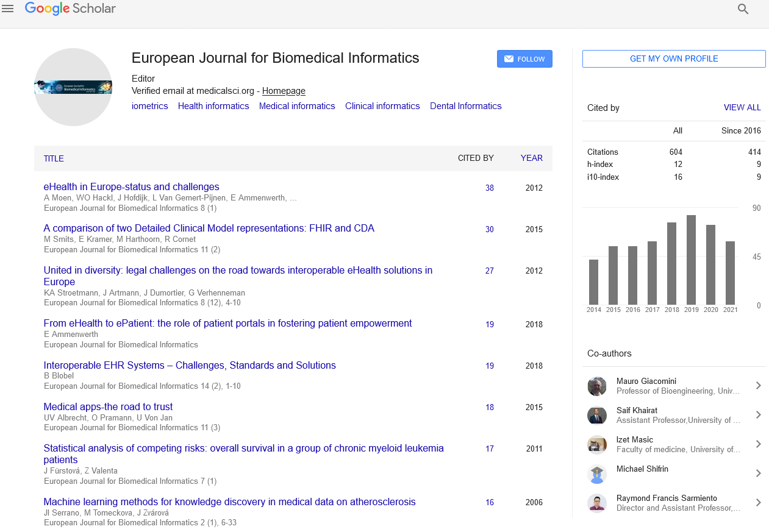Click Raymond Francis Sarmiento's avatar photo
Screen dimensions: 769x532
click(x=597, y=503)
